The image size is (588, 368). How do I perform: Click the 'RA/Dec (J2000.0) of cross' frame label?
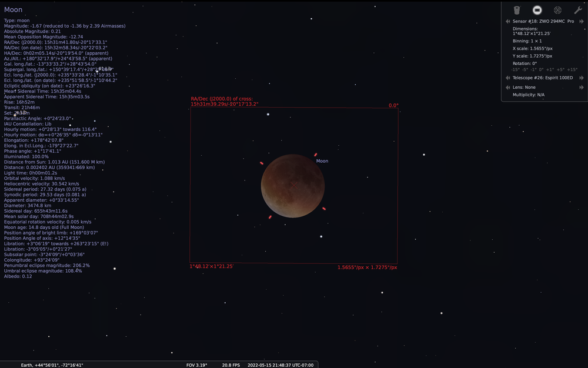coord(224,102)
